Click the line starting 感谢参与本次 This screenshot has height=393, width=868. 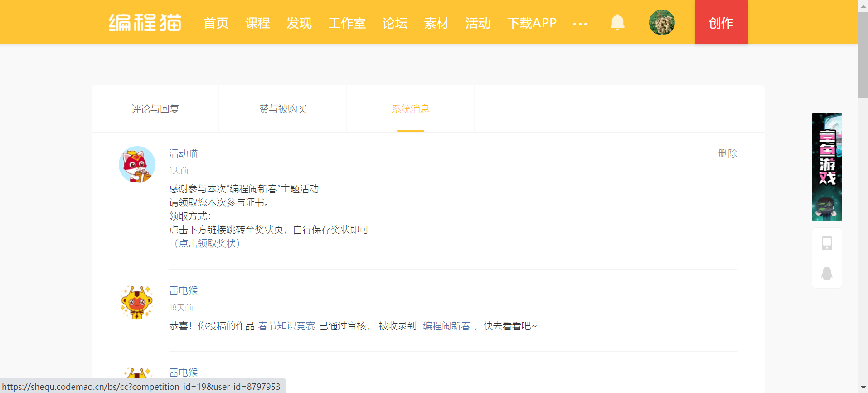pyautogui.click(x=244, y=189)
